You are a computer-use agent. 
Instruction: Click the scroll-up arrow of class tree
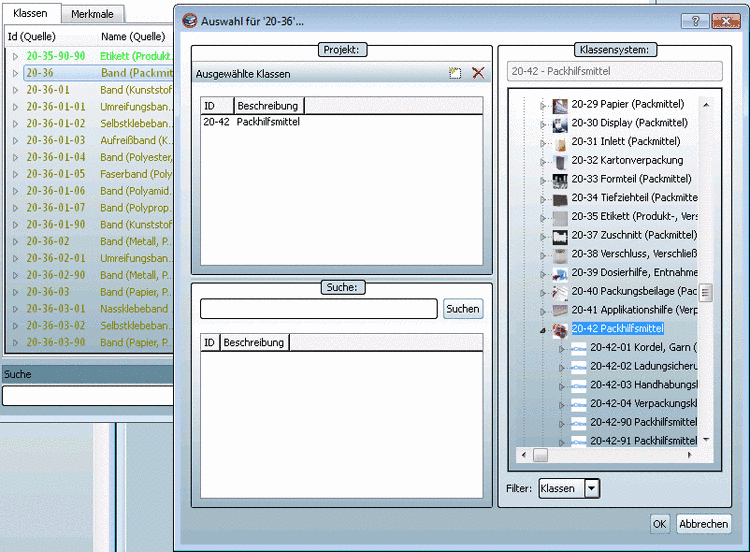[x=706, y=105]
